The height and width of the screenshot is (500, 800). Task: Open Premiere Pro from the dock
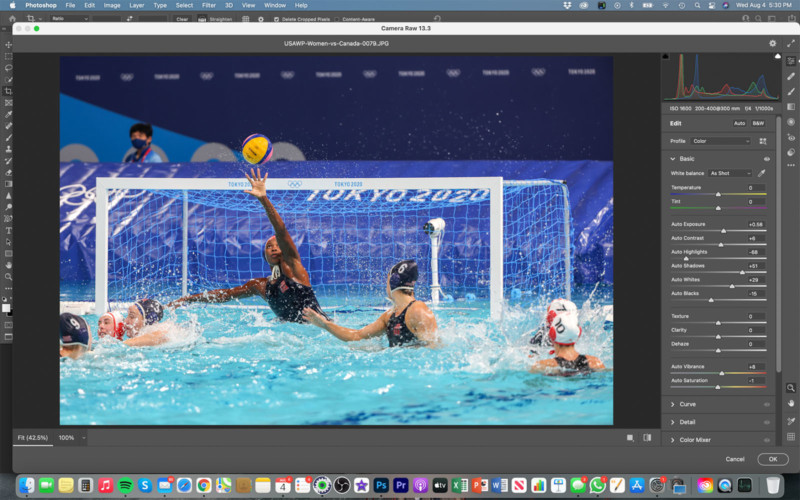401,485
